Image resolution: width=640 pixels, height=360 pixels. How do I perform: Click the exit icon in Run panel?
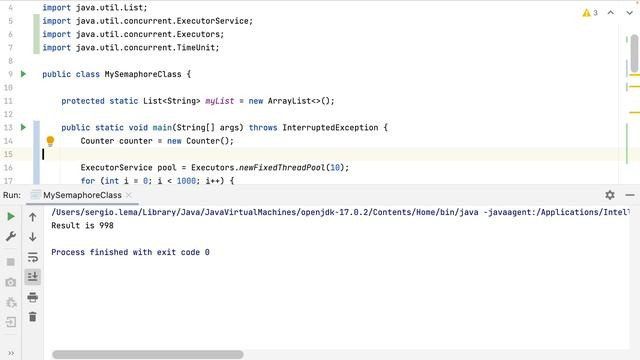pyautogui.click(x=11, y=322)
